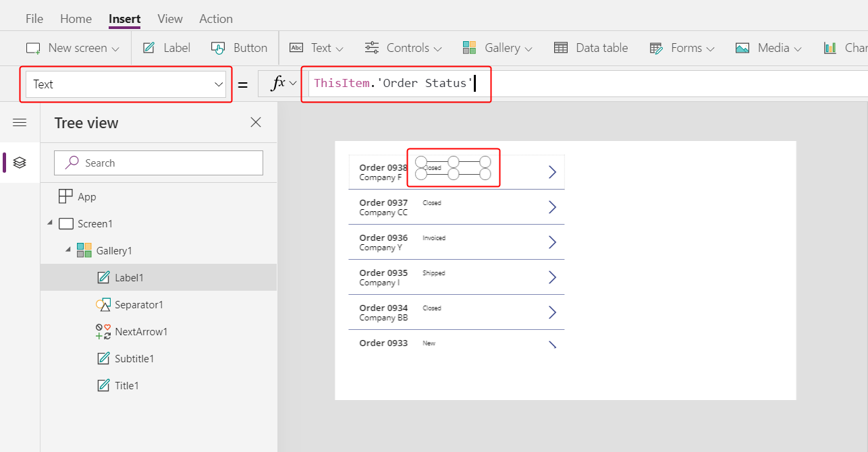Click the Tree view search field
Screen dimensions: 868x452
pyautogui.click(x=159, y=163)
